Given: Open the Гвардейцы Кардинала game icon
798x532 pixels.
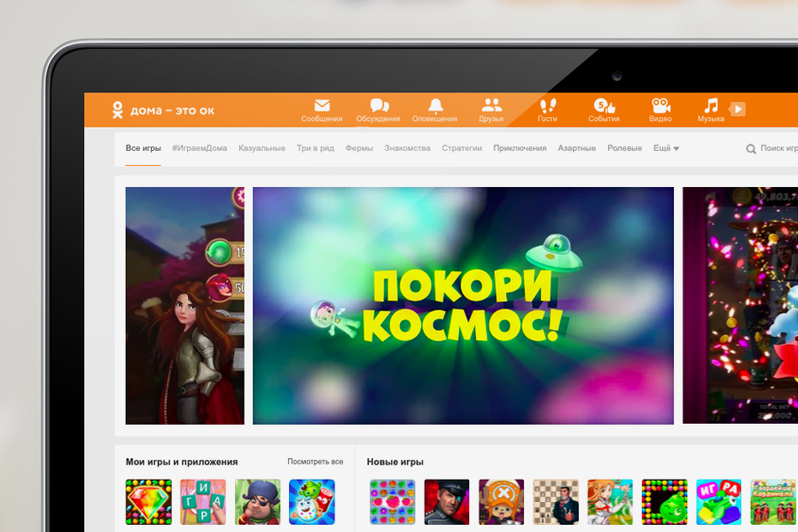Looking at the screenshot, I should click(773, 502).
